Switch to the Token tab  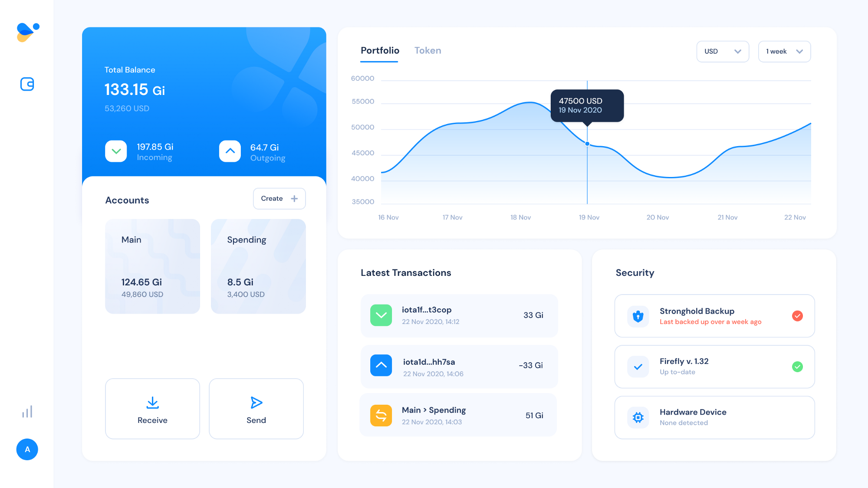pyautogui.click(x=428, y=51)
